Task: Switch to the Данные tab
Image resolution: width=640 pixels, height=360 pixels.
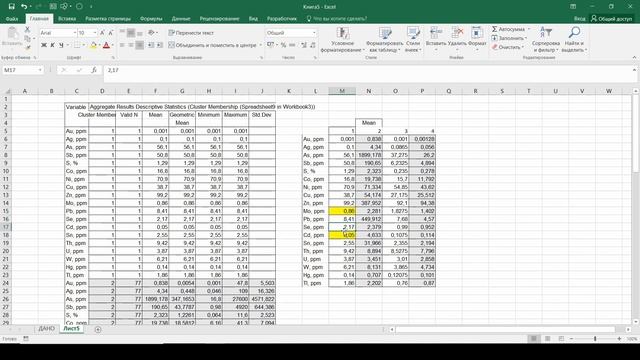Action: [181, 19]
